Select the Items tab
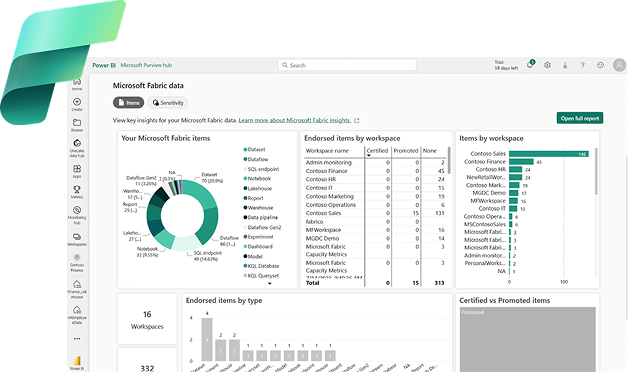Screen dimensions: 640x385 [x=129, y=102]
